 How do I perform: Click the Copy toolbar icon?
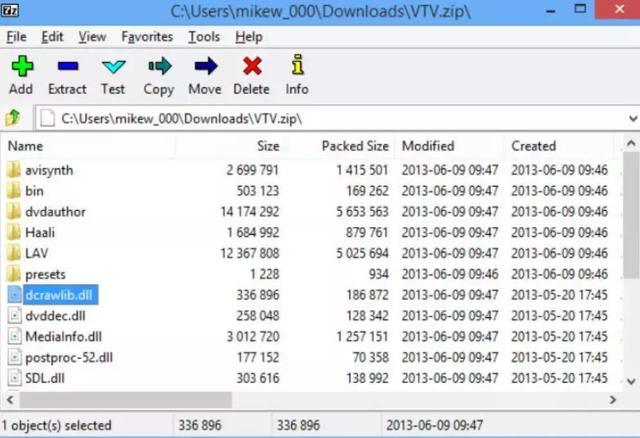pyautogui.click(x=160, y=66)
